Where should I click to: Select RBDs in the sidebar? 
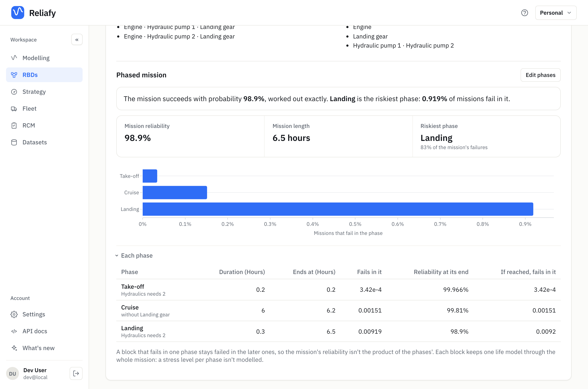pyautogui.click(x=44, y=75)
